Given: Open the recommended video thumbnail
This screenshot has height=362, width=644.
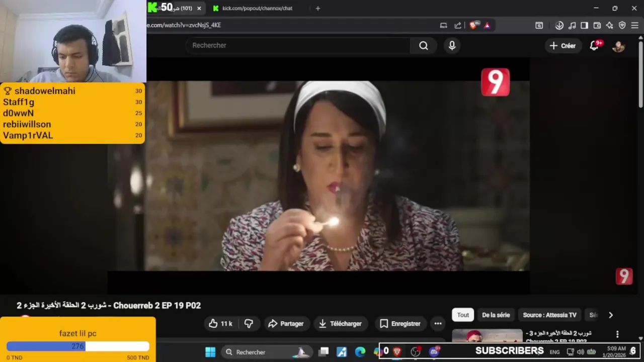Looking at the screenshot, I should (487, 335).
